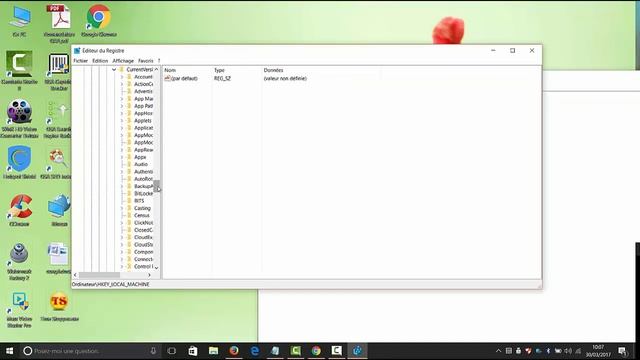Expand the Applets key arrow
The height and width of the screenshot is (360, 640).
point(121,121)
